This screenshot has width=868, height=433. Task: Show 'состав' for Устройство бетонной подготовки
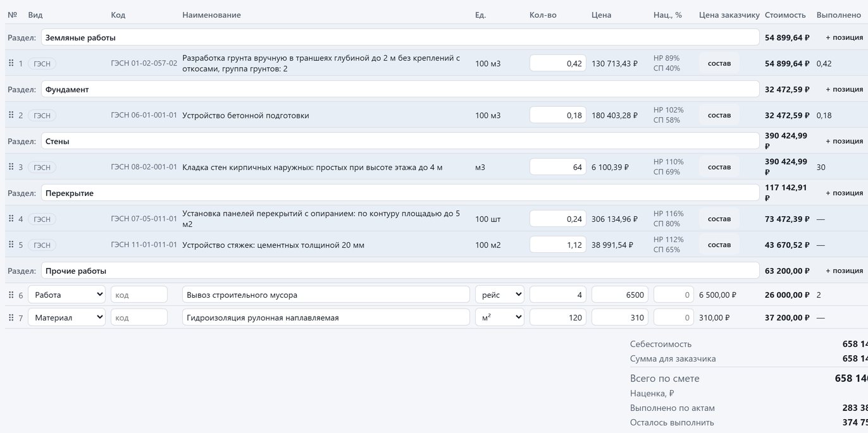tap(719, 115)
